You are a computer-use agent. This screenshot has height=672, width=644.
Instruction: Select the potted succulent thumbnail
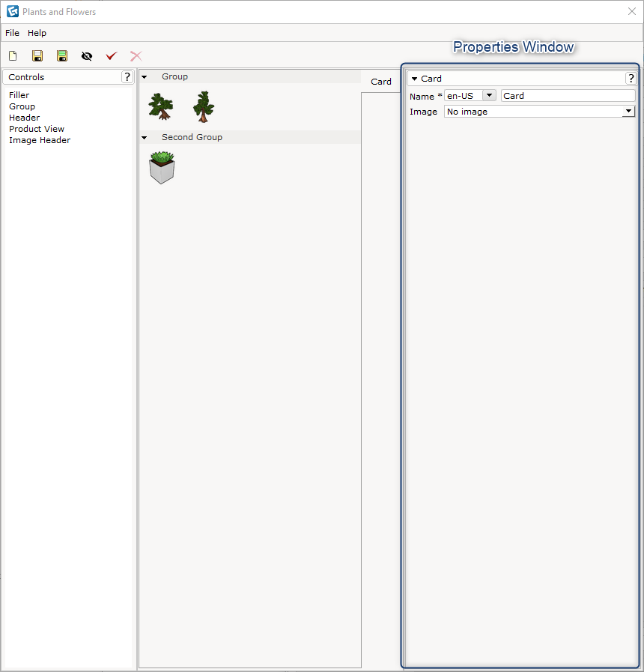[162, 168]
